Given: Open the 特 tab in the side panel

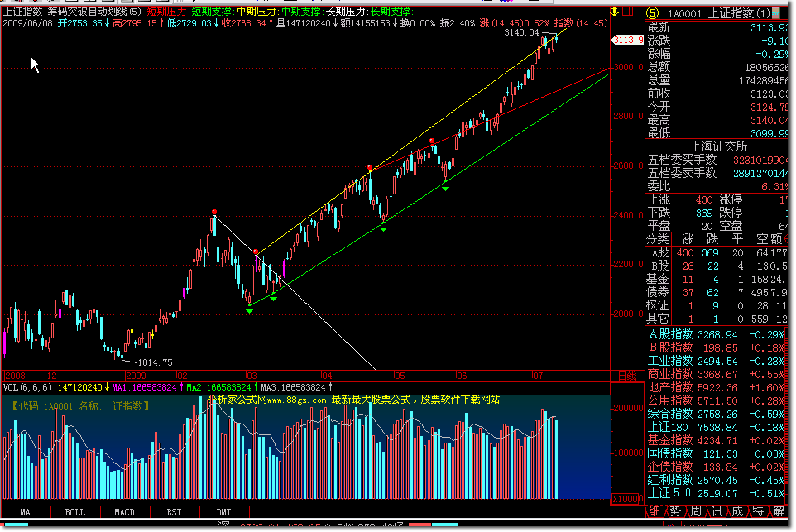Looking at the screenshot, I should click(x=758, y=511).
